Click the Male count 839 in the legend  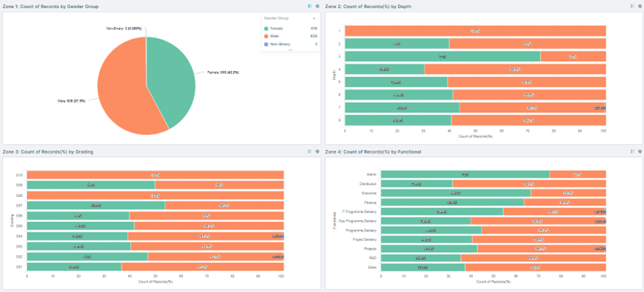coord(314,36)
